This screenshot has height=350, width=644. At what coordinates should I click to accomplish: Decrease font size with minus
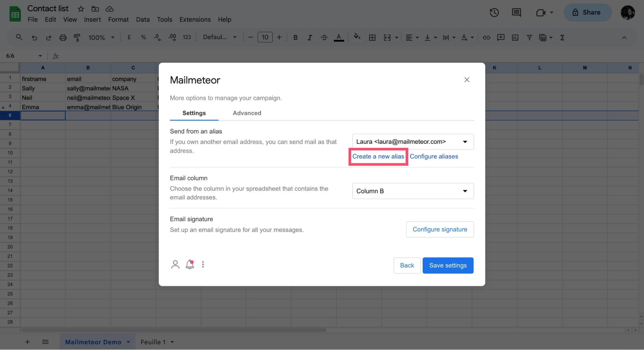(250, 37)
